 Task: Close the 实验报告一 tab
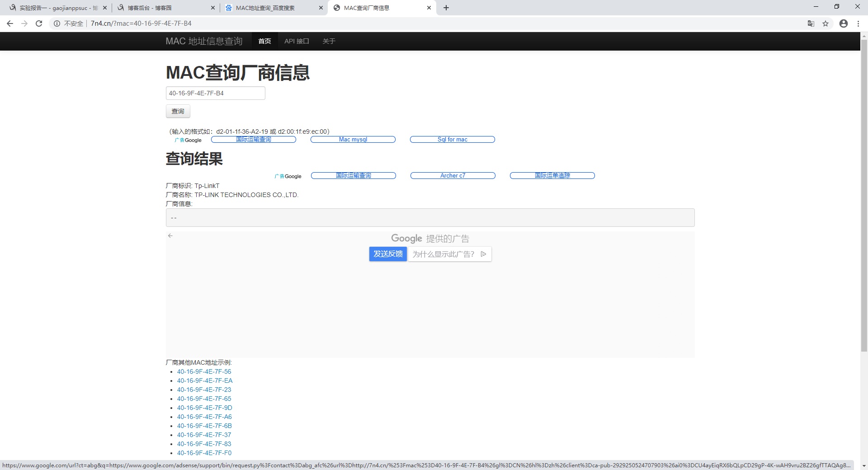tap(105, 8)
